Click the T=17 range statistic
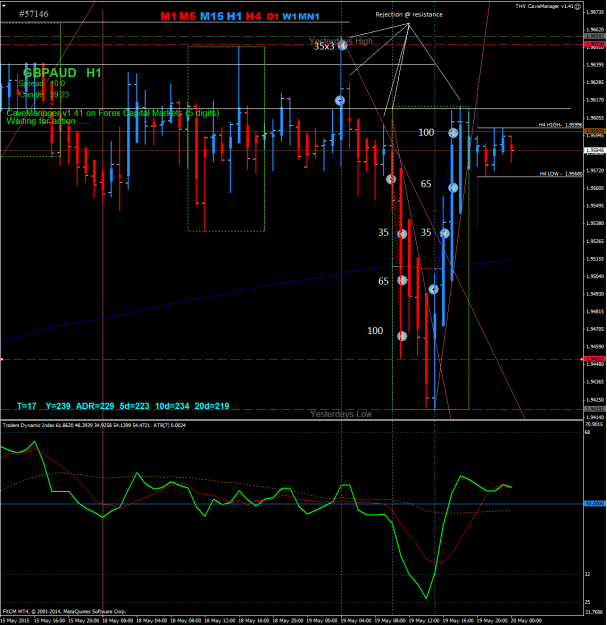Screen dimensions: 607x625 click(26, 406)
